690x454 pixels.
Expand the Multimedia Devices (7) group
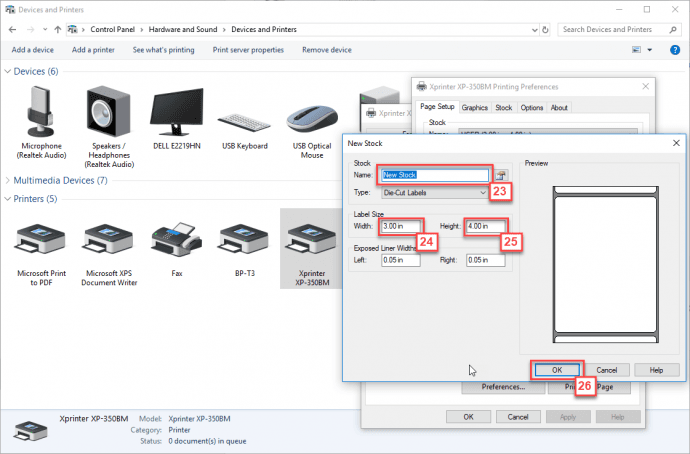(x=7, y=180)
